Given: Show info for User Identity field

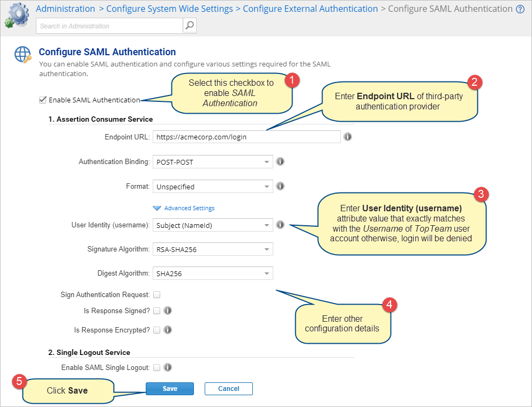Looking at the screenshot, I should pyautogui.click(x=280, y=225).
